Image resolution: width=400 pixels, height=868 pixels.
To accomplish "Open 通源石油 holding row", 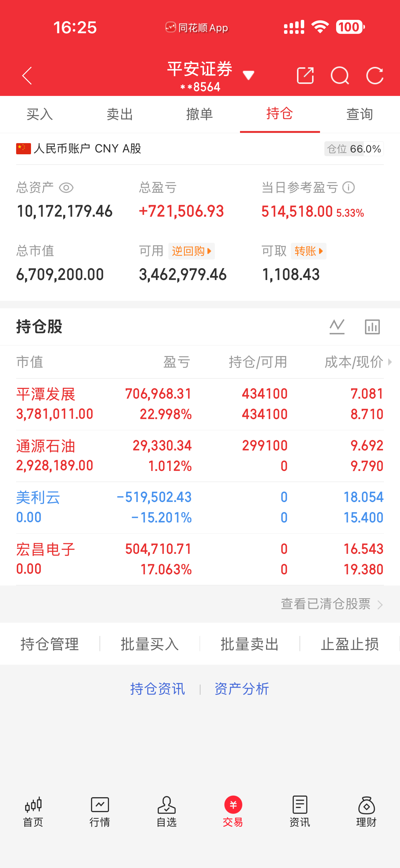I will pyautogui.click(x=200, y=456).
